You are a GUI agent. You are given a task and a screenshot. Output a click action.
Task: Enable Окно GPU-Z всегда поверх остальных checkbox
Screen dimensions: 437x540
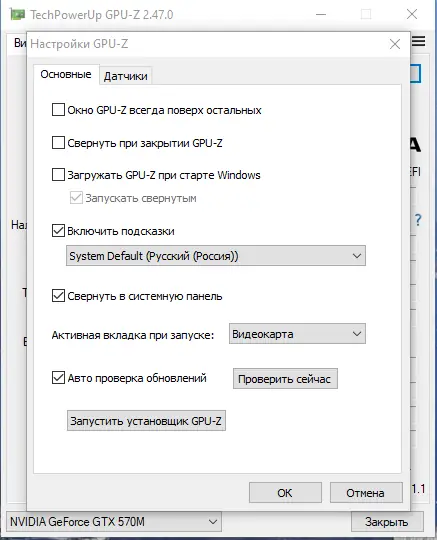[x=58, y=110]
